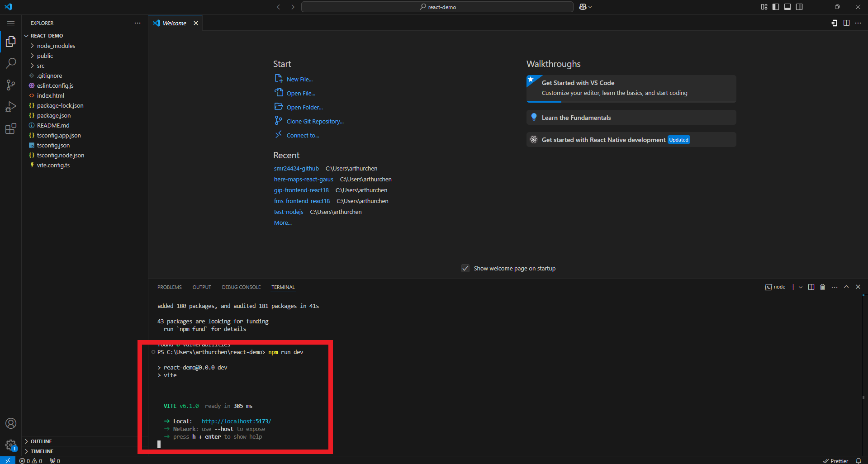The height and width of the screenshot is (464, 868).
Task: Open the hamburger application menu
Action: (x=11, y=23)
